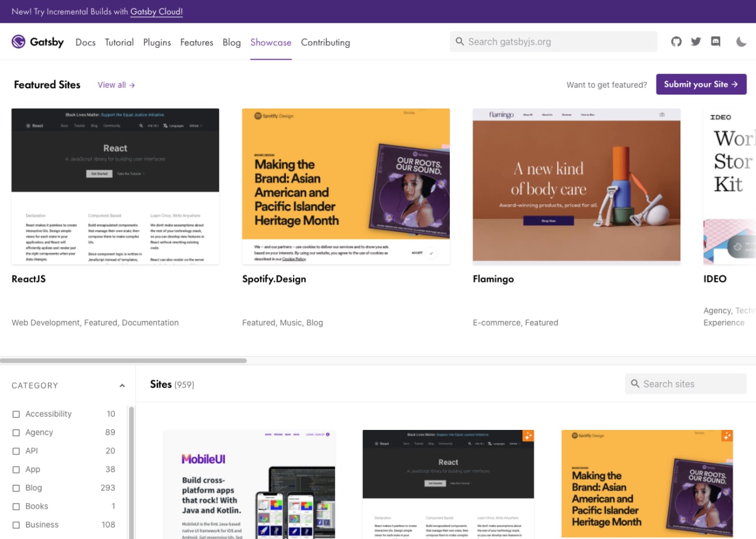Click 'Featured, Music, Blog' tags text
This screenshot has width=756, height=539.
(282, 322)
